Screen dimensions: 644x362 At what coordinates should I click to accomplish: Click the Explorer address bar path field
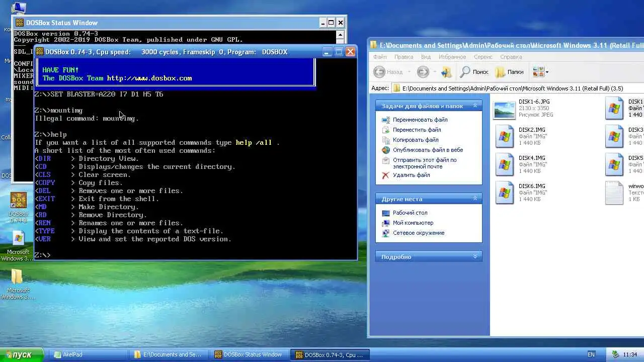[x=518, y=88]
